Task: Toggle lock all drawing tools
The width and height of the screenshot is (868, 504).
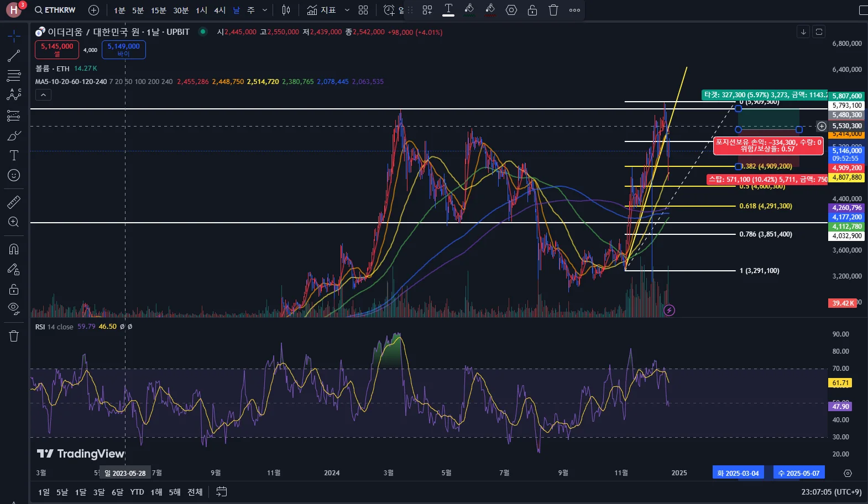Action: click(x=14, y=289)
